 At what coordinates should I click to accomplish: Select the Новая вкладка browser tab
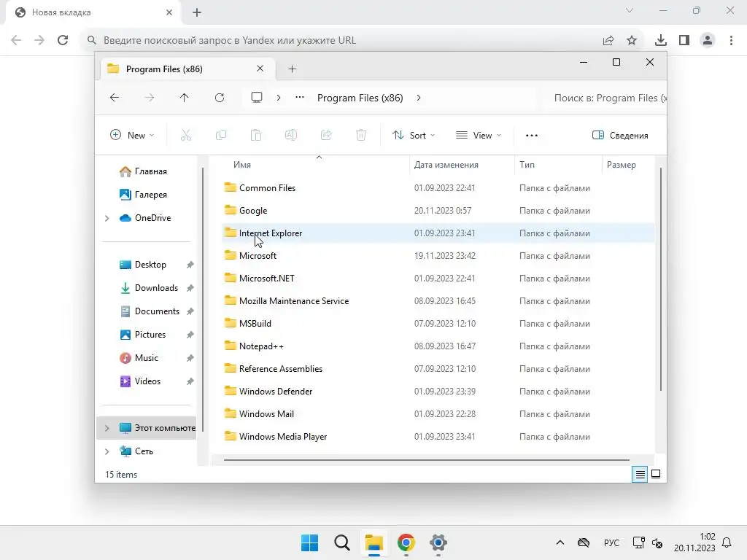click(x=94, y=12)
